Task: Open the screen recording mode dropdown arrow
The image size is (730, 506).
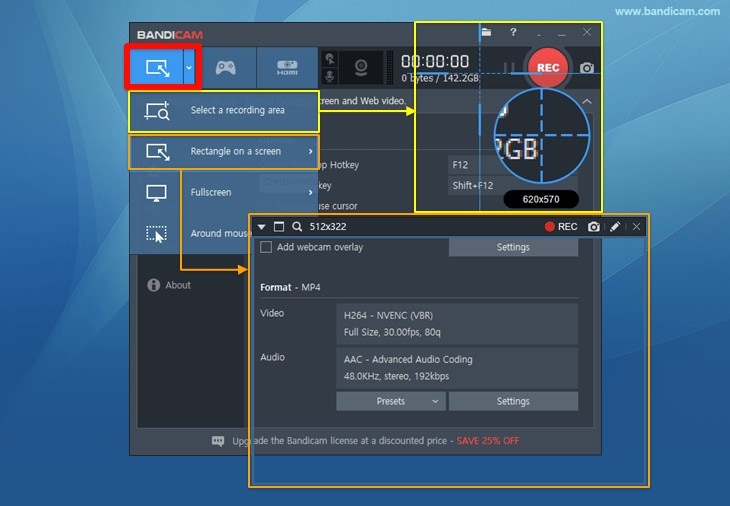Action: (189, 67)
